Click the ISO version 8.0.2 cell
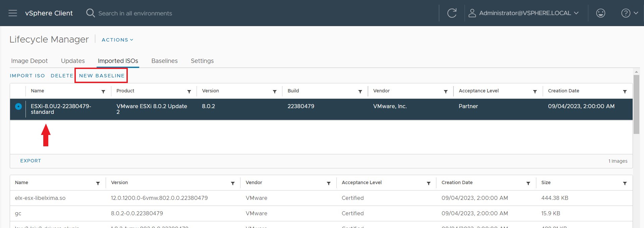The height and width of the screenshot is (228, 644). 208,106
